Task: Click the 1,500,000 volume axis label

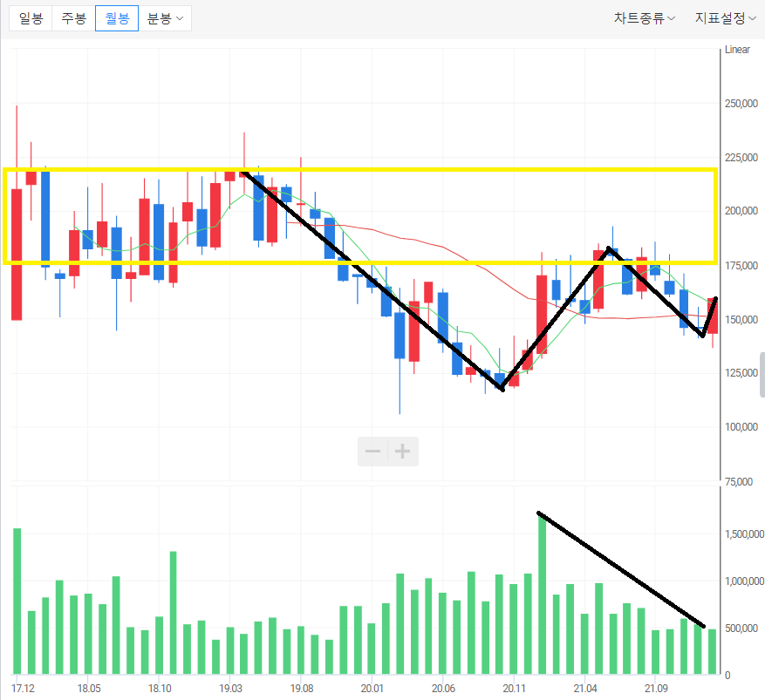Action: tap(744, 534)
